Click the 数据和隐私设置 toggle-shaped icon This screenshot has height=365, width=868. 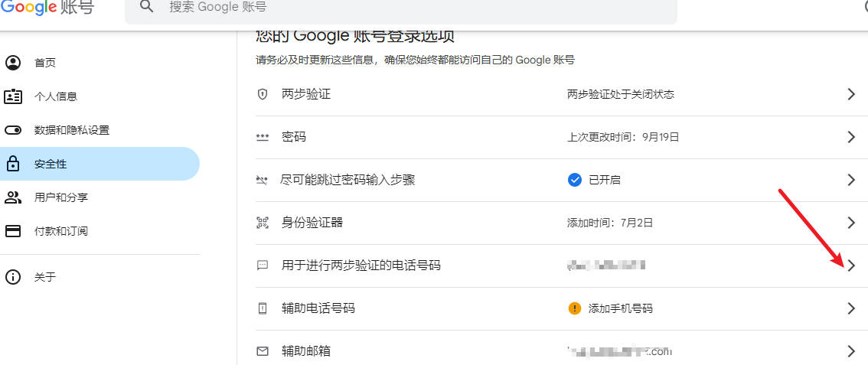pos(13,131)
